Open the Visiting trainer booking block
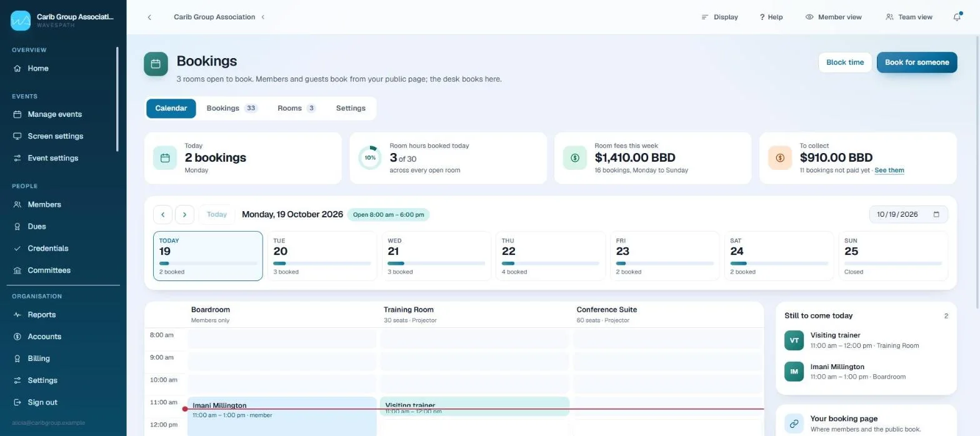The image size is (980, 436). (474, 406)
